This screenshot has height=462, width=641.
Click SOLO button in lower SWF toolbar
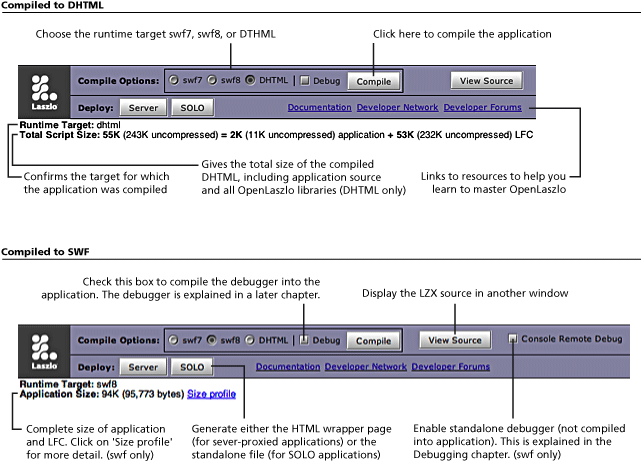(x=192, y=367)
